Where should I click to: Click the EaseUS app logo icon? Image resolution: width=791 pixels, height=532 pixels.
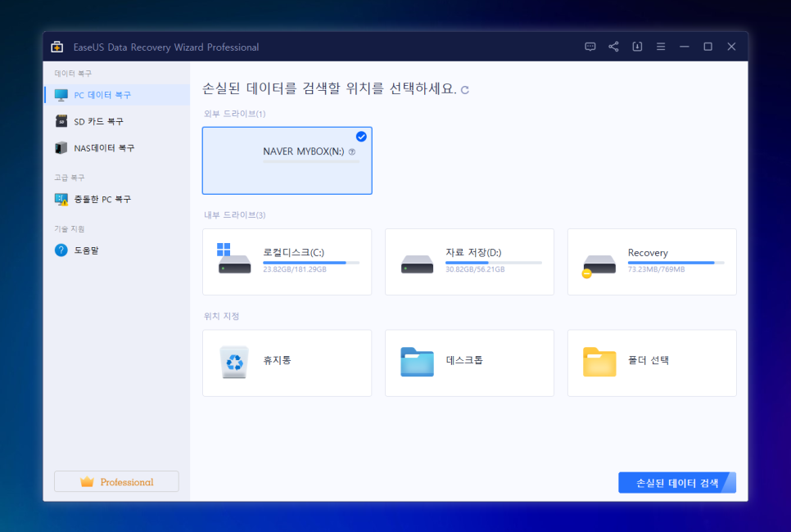click(x=57, y=47)
